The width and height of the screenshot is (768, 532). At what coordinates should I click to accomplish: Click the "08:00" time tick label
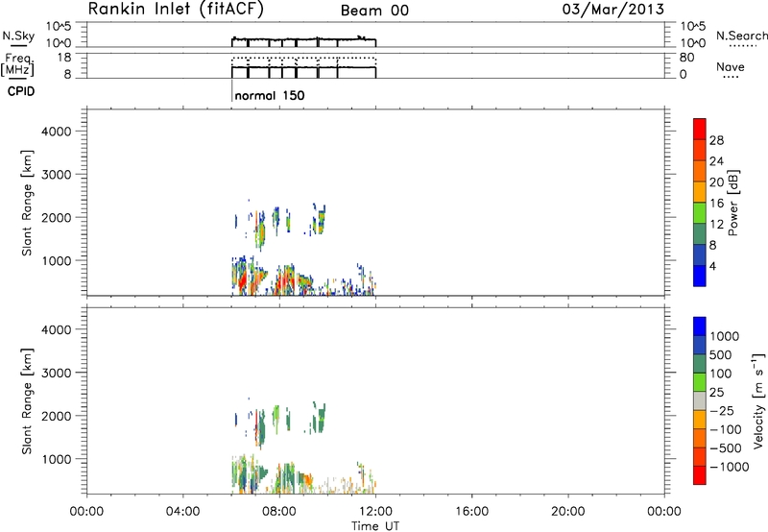tap(279, 512)
